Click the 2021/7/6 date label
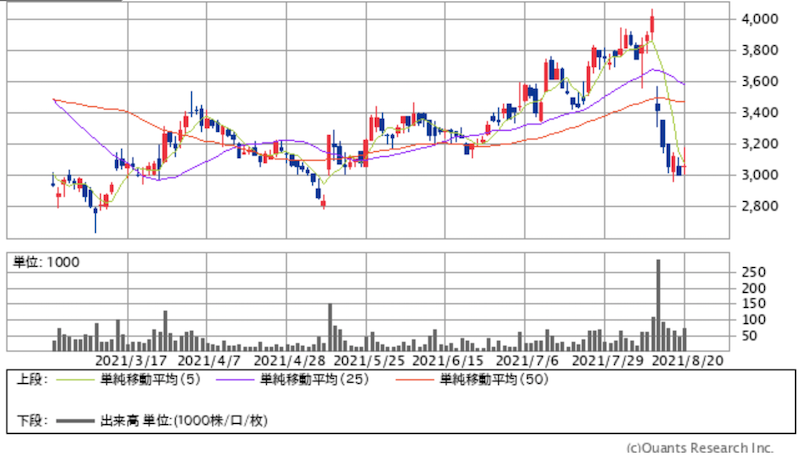Screen dimensions: 800x459 coord(528,361)
